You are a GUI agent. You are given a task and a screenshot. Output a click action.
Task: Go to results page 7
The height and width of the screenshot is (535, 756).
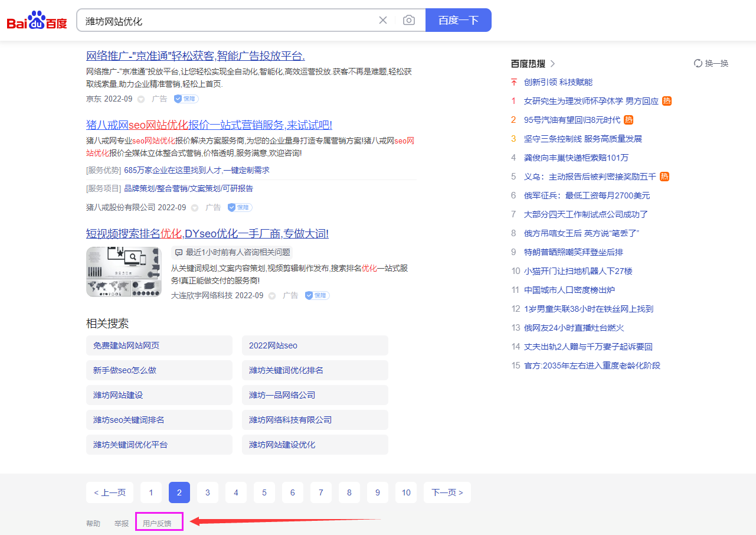tap(321, 492)
